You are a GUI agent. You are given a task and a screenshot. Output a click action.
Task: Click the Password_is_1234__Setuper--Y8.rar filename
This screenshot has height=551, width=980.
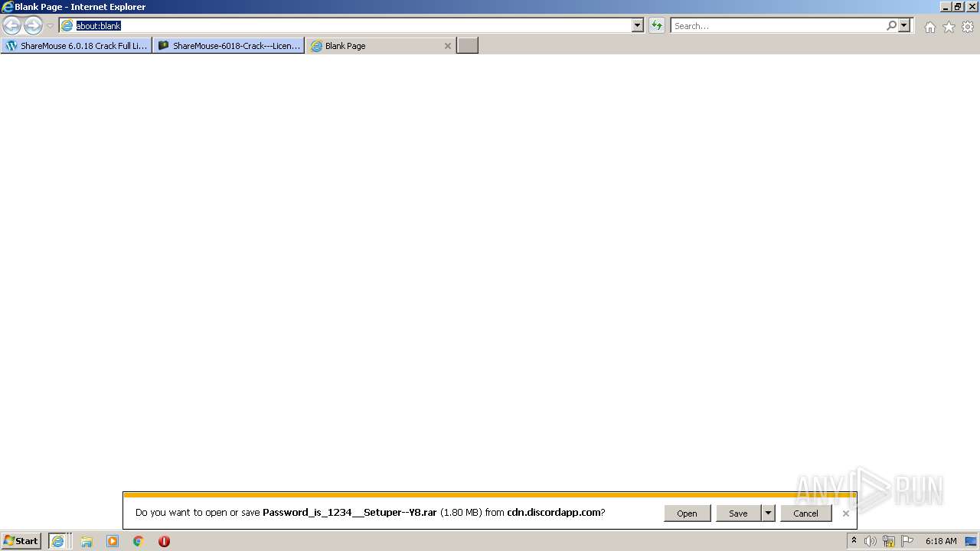pyautogui.click(x=349, y=513)
